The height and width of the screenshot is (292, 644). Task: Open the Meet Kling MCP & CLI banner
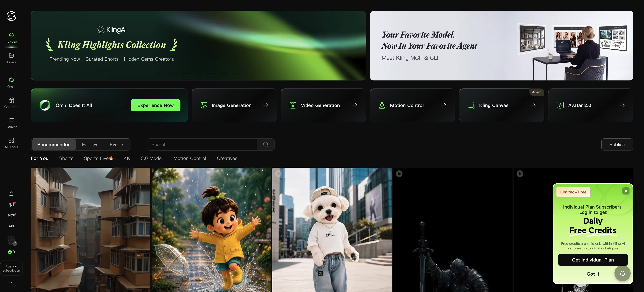501,45
